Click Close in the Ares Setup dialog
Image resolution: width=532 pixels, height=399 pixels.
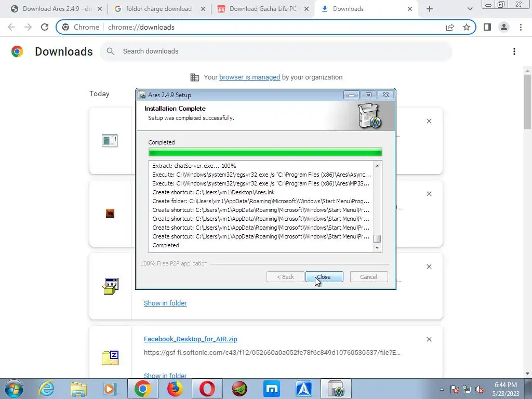tap(324, 277)
